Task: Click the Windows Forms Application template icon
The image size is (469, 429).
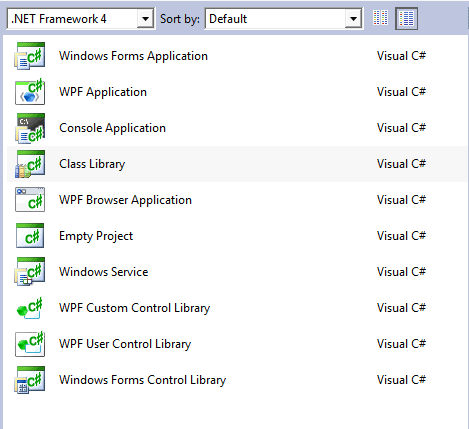Action: coord(30,56)
